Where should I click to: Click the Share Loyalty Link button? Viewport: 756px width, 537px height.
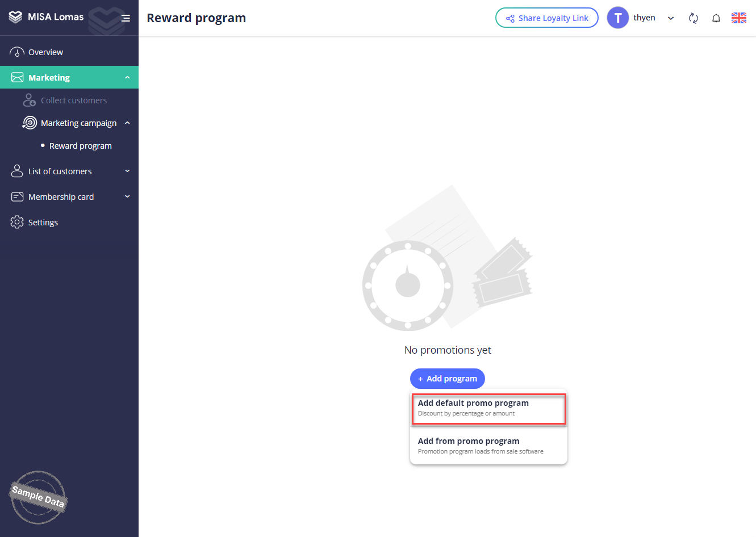546,18
